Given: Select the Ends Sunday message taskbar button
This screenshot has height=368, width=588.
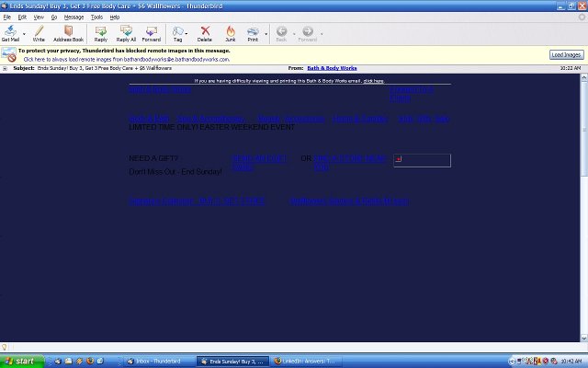Looking at the screenshot, I should tap(232, 362).
